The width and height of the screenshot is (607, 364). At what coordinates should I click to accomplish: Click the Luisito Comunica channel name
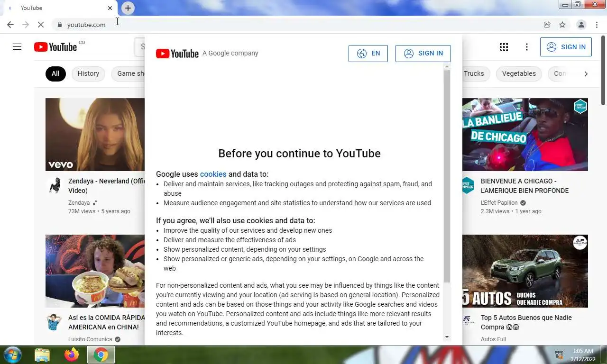[x=90, y=339]
